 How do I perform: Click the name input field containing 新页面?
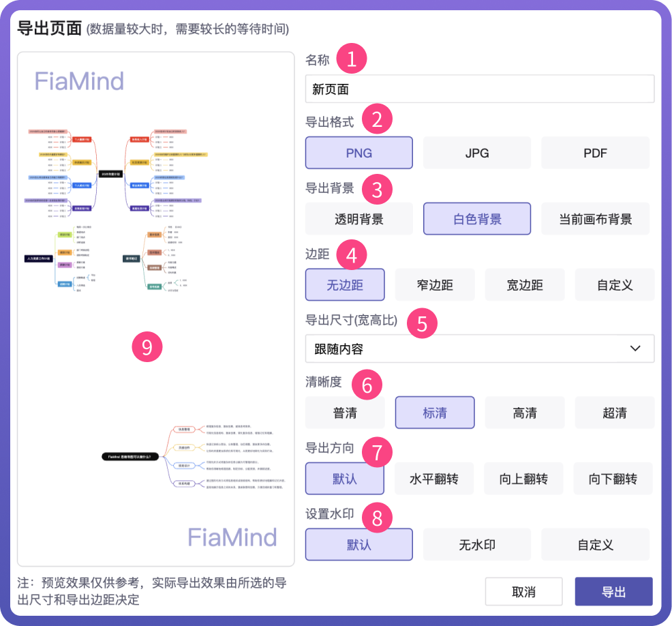[480, 89]
